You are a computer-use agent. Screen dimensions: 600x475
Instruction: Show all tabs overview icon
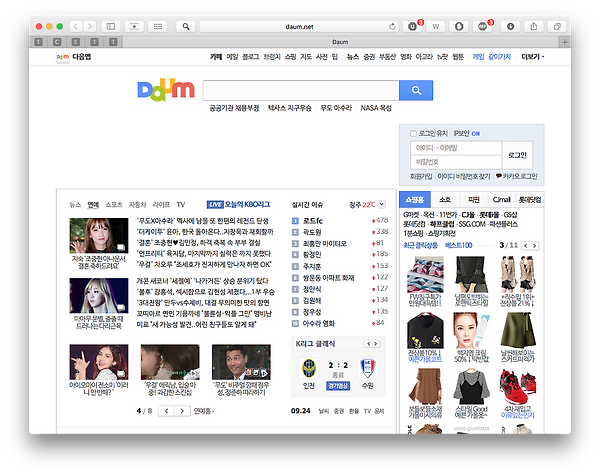[x=557, y=26]
